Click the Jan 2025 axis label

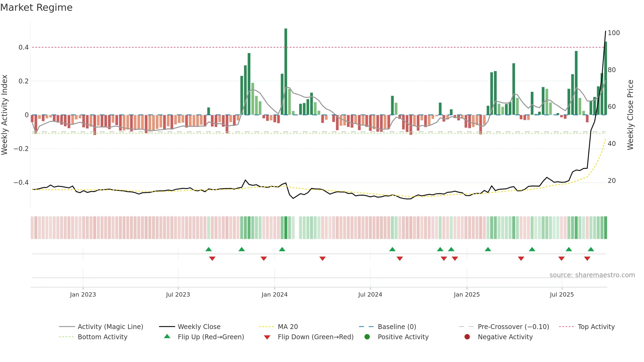coord(467,295)
